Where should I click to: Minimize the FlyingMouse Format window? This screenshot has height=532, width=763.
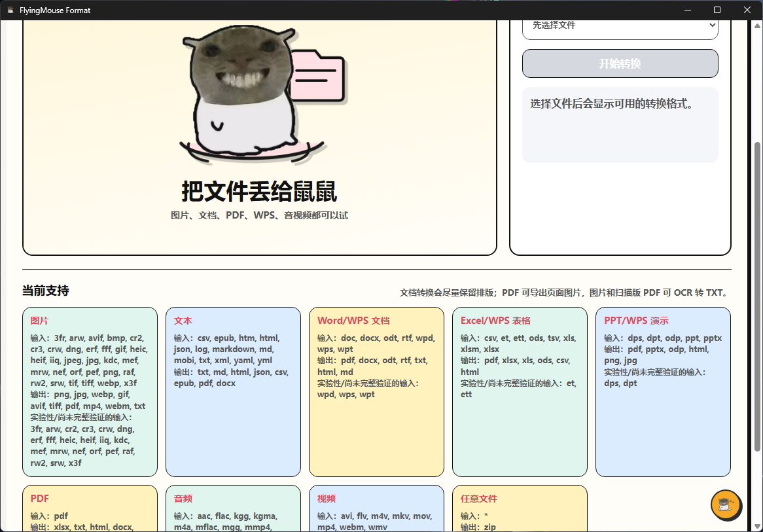pos(688,10)
